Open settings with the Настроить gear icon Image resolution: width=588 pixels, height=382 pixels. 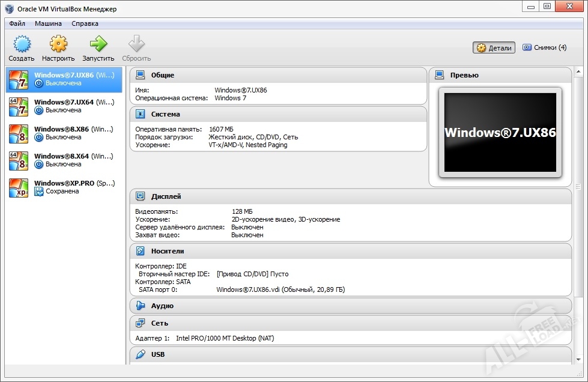tap(58, 44)
